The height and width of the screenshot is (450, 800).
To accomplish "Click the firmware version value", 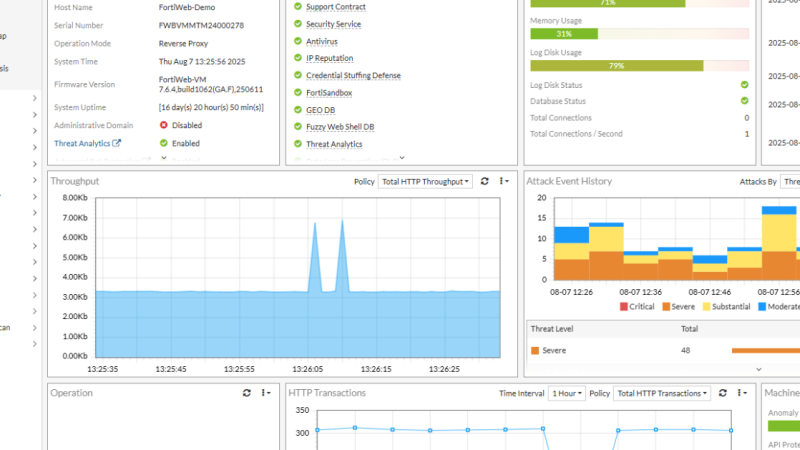I will click(x=211, y=84).
